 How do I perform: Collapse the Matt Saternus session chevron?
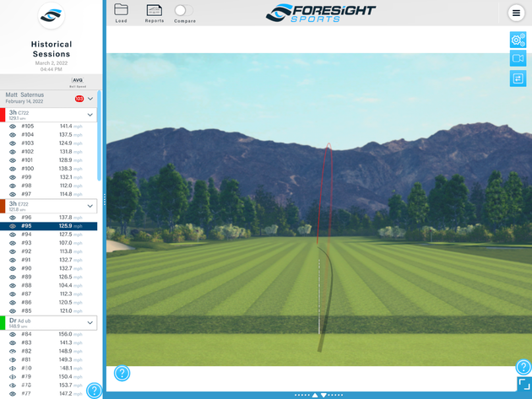(90, 99)
